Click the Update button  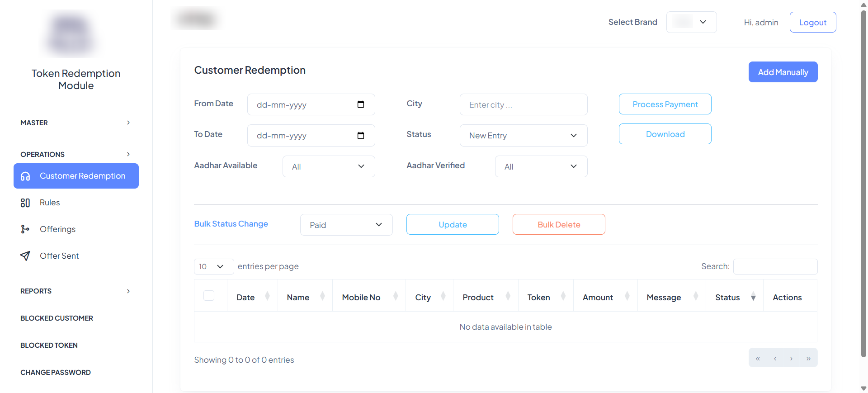click(x=453, y=224)
